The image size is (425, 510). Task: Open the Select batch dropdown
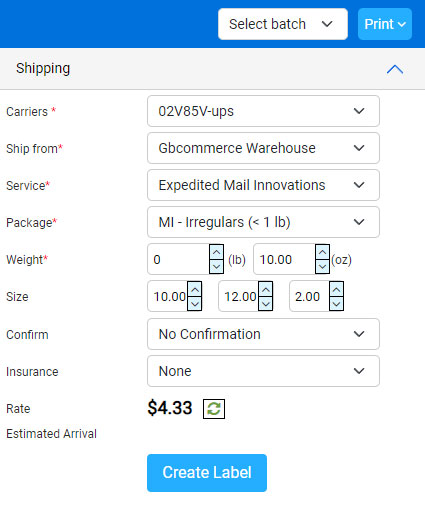[x=283, y=24]
